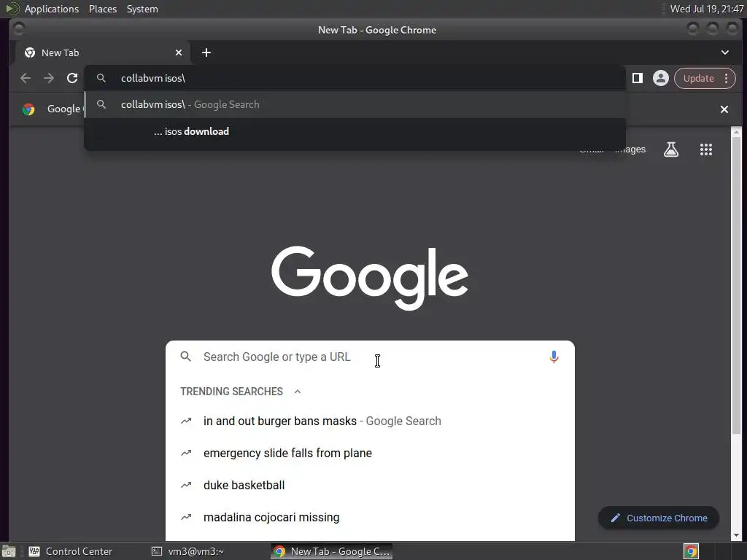This screenshot has width=747, height=560.
Task: Click the trending arrow icon beside duke basketball
Action: point(186,485)
